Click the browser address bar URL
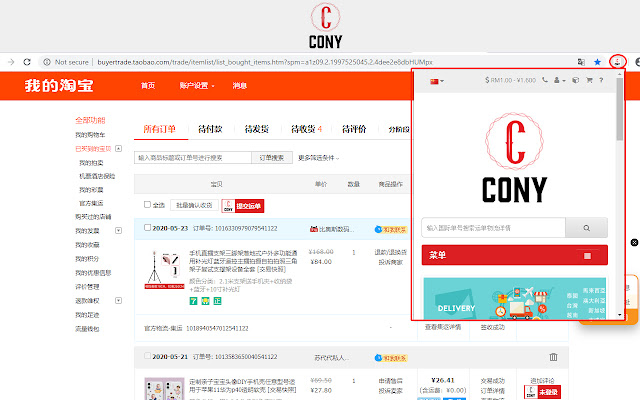The image size is (640, 400). (265, 62)
